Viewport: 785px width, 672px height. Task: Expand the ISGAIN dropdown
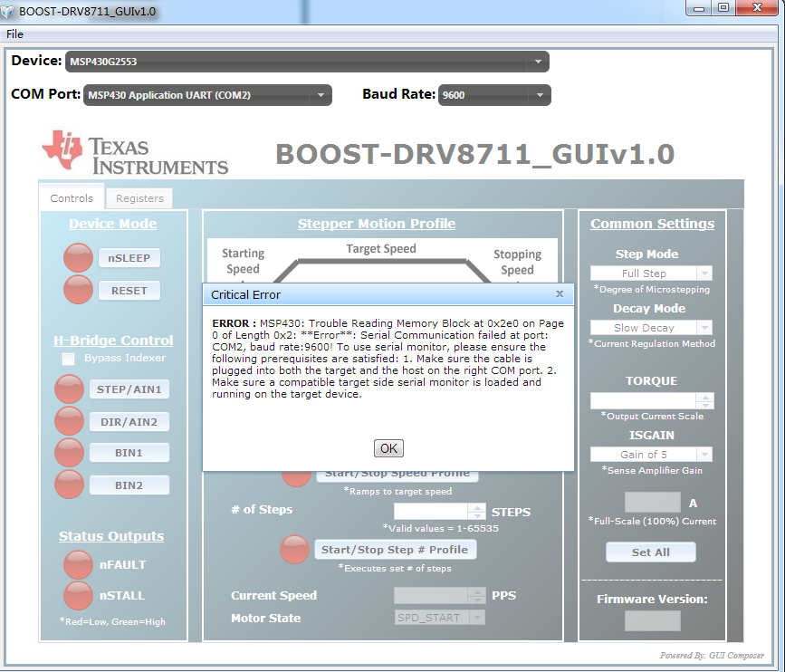pos(651,455)
